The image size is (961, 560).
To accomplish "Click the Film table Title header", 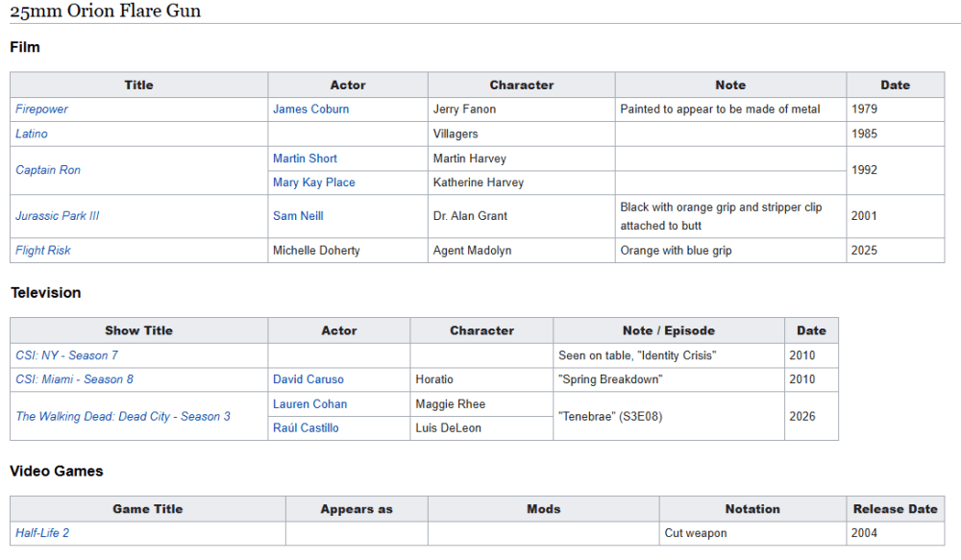I will [x=138, y=85].
